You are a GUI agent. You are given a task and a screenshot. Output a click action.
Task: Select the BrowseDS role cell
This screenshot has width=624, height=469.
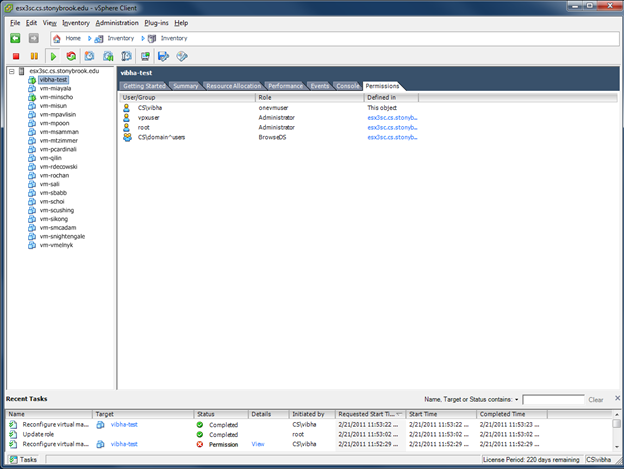(x=272, y=138)
